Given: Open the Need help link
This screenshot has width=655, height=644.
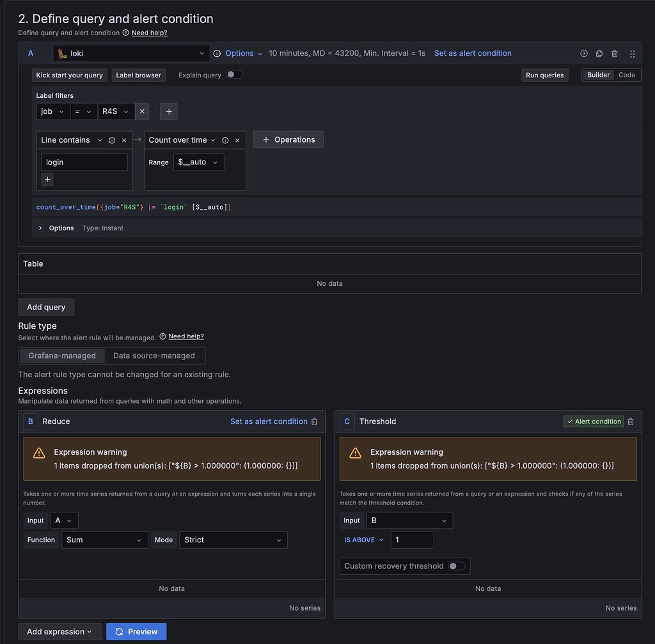Looking at the screenshot, I should 149,33.
